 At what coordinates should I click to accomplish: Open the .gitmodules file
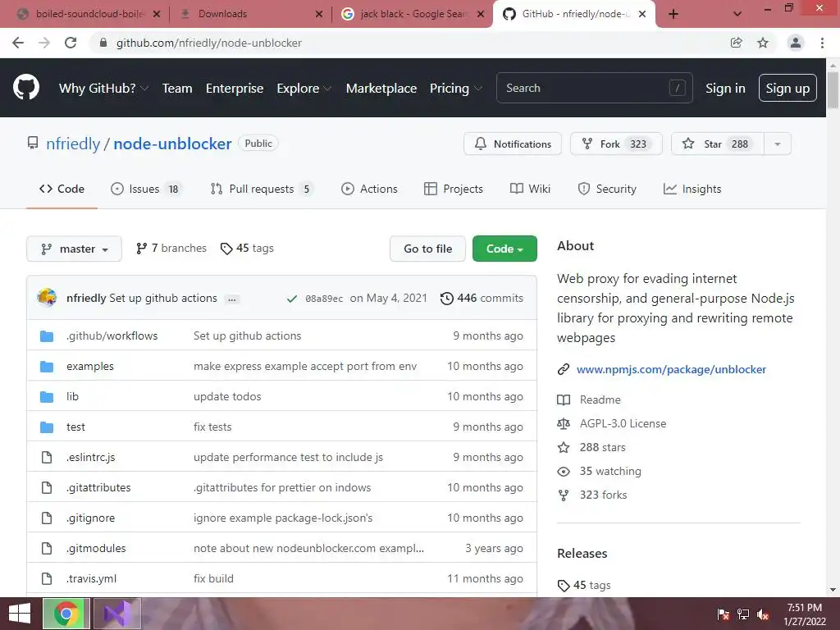click(96, 548)
